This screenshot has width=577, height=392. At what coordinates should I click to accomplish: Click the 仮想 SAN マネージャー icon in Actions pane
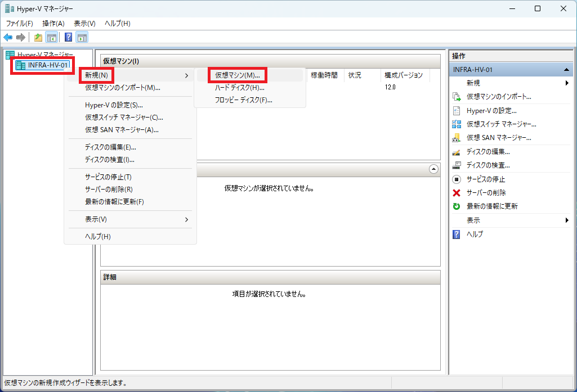[x=457, y=138]
